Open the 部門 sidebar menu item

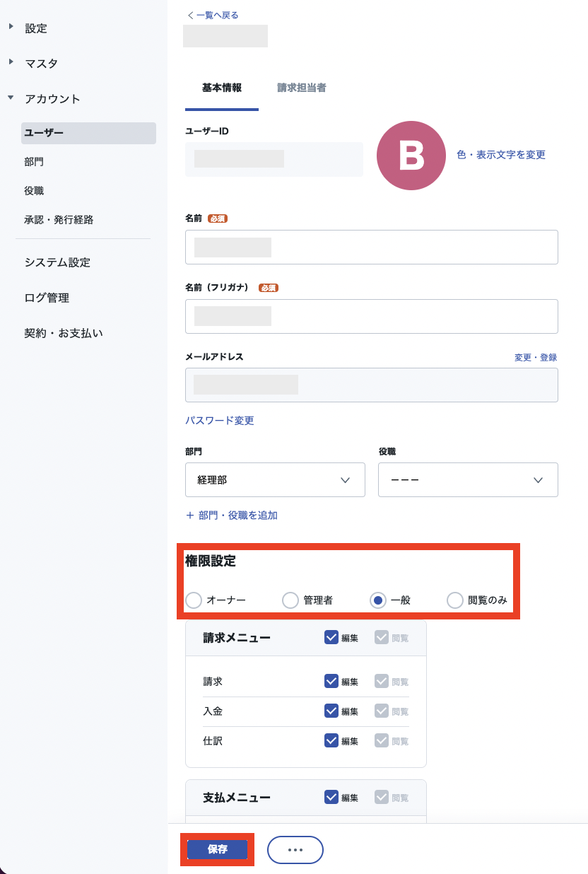click(34, 162)
